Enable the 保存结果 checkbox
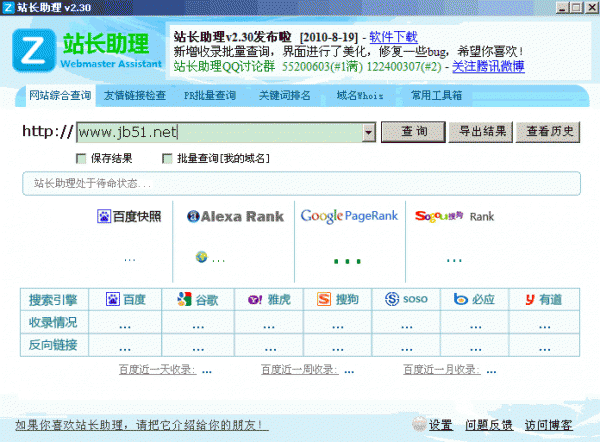600x442 pixels. click(x=81, y=158)
